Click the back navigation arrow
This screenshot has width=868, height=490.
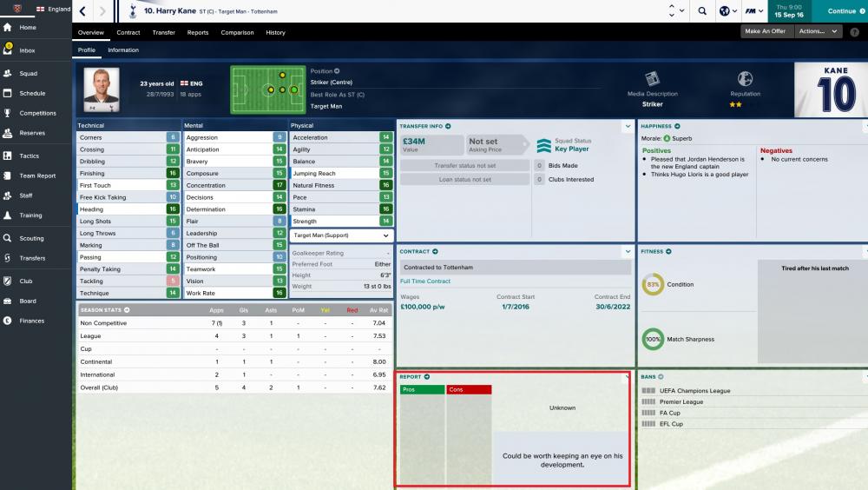click(x=82, y=11)
